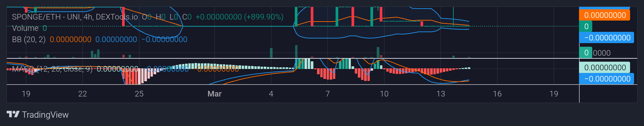Click the orange BB basis value in legend
Viewport: 644px width, 126px height.
70,39
